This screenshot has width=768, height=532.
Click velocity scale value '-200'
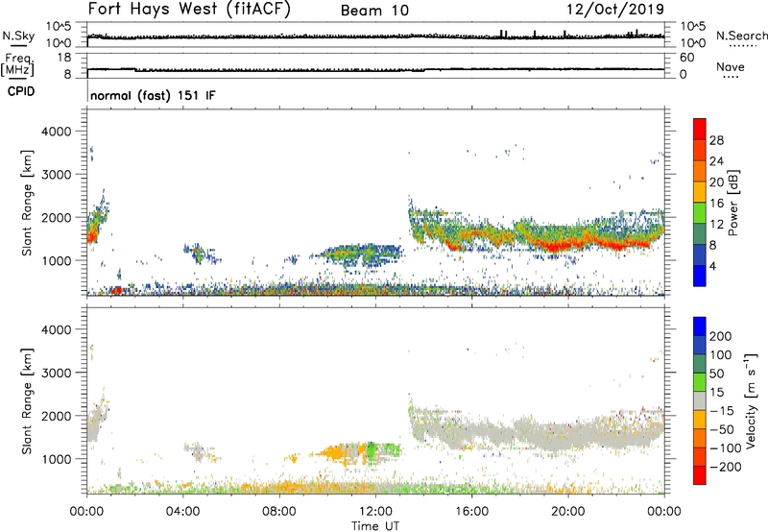(725, 467)
